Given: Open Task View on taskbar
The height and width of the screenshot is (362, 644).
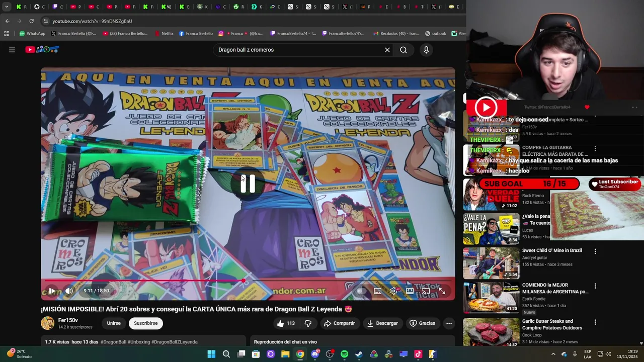Looking at the screenshot, I should pyautogui.click(x=241, y=354).
